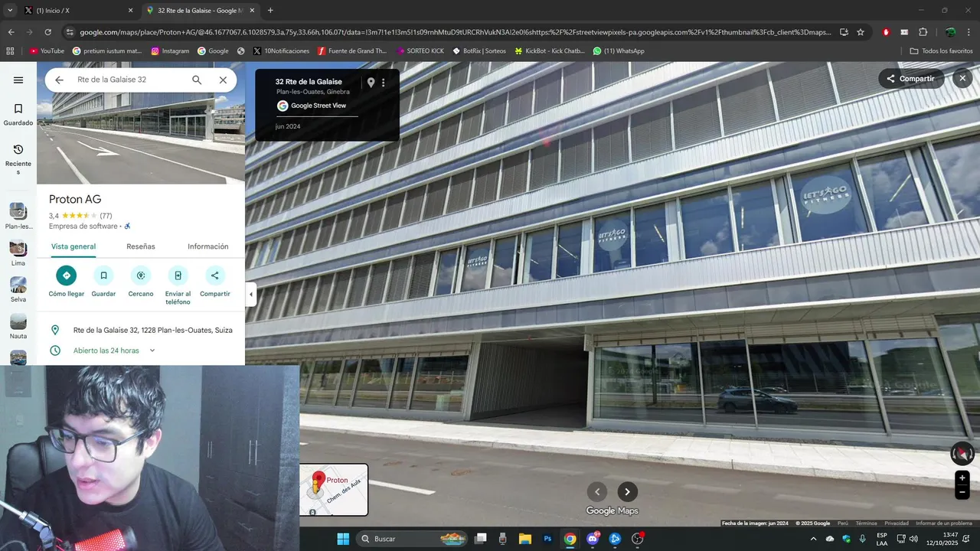Close the 32 Rte de la Galaise tab
980x551 pixels.
252,11
